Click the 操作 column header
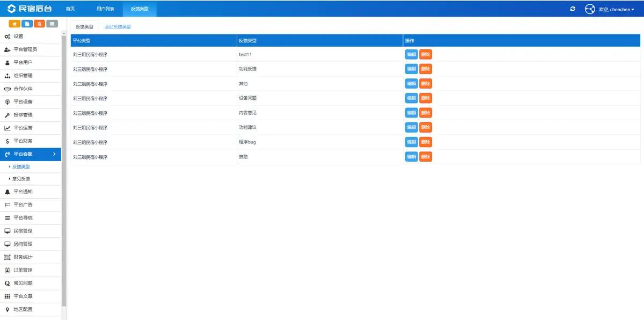644x320 pixels. 522,41
